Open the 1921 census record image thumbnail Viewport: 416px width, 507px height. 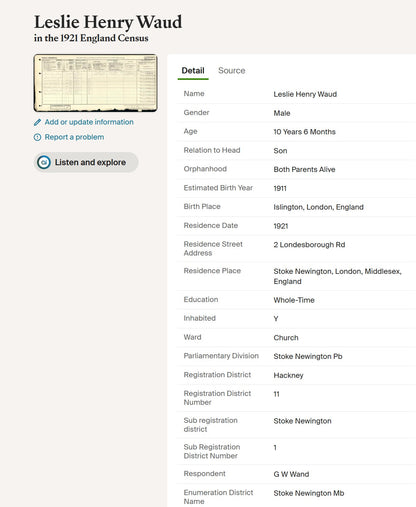95,83
